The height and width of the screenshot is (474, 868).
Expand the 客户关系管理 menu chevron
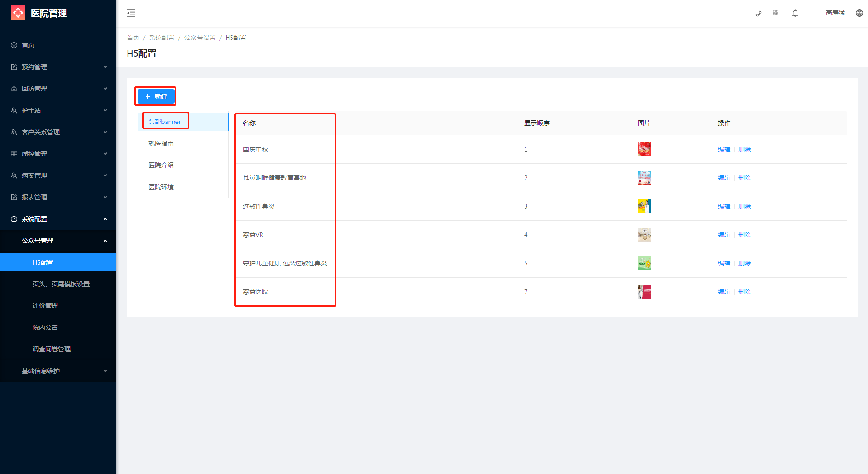(x=105, y=132)
